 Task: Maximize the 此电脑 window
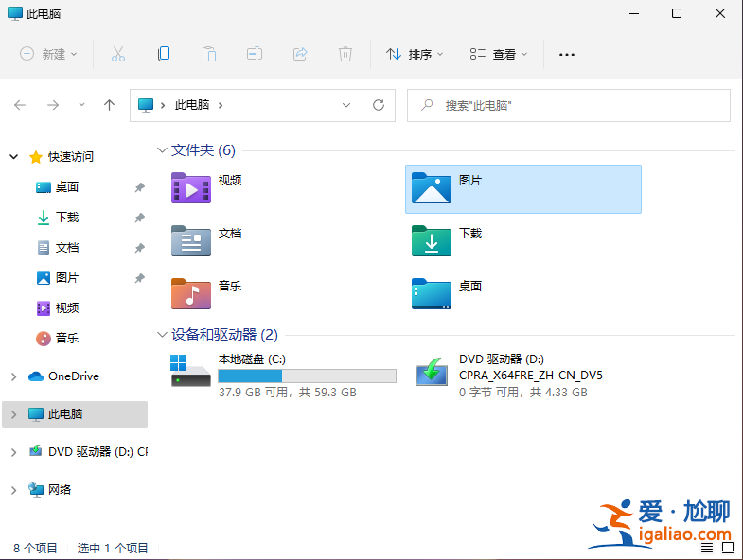click(677, 13)
